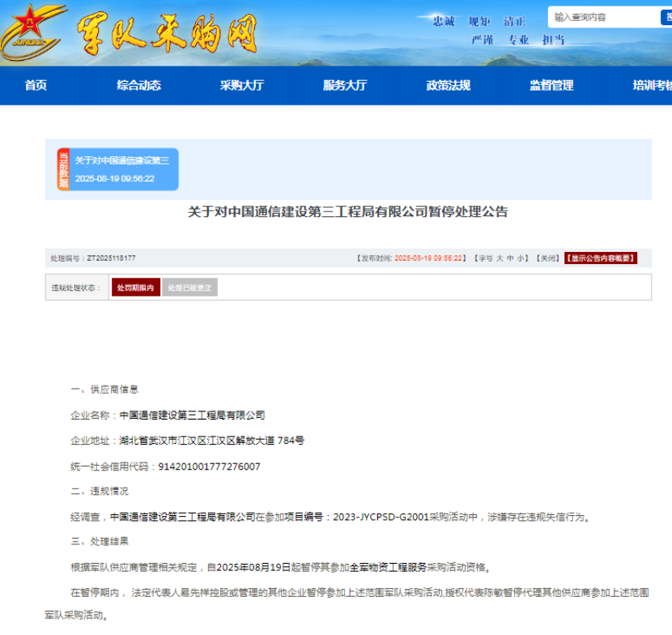Click the 清正 motto text in header
The width and height of the screenshot is (672, 635).
(x=514, y=21)
